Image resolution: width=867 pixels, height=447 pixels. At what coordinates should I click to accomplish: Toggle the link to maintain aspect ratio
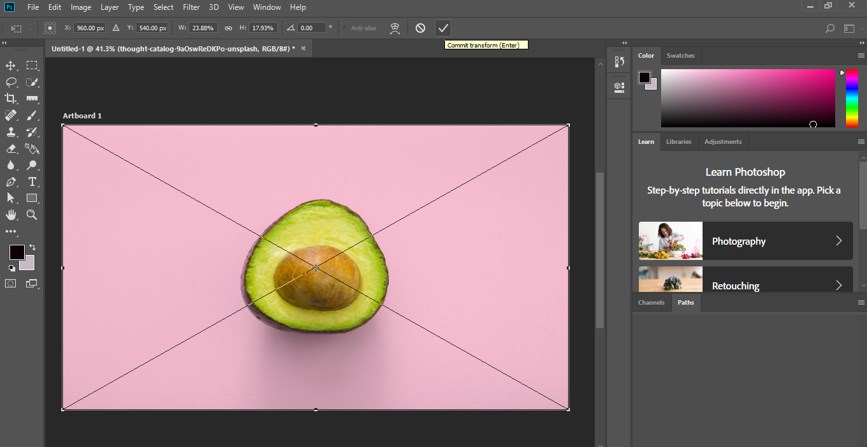pyautogui.click(x=228, y=28)
